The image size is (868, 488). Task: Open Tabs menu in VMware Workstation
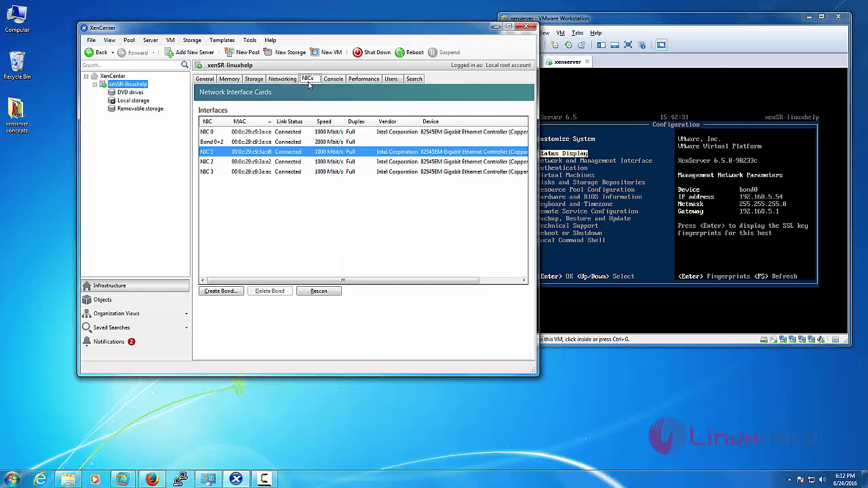click(577, 33)
